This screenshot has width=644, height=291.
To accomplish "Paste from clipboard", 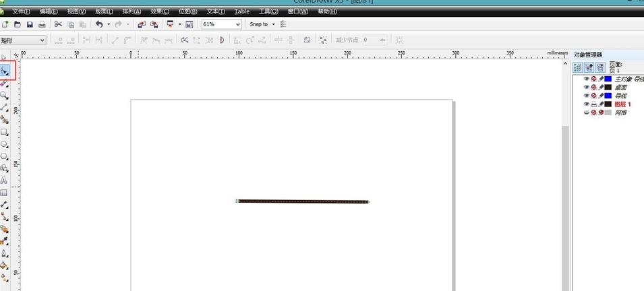I will tap(82, 24).
